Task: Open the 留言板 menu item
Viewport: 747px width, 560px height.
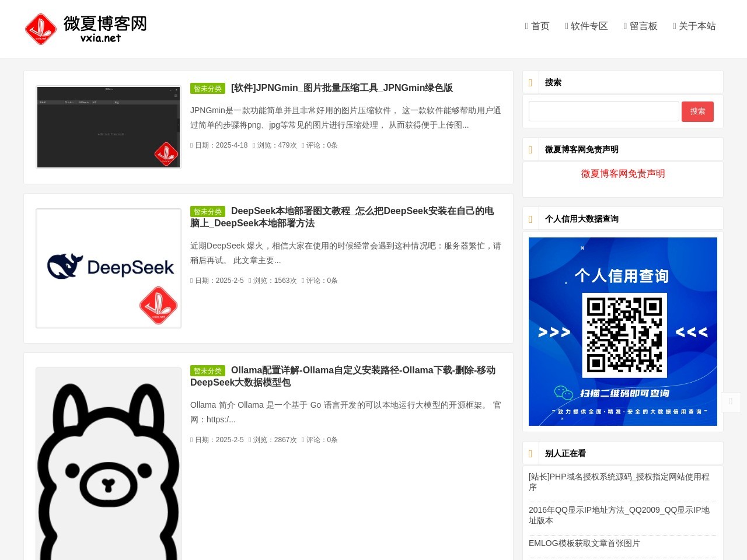Action: pos(644,26)
